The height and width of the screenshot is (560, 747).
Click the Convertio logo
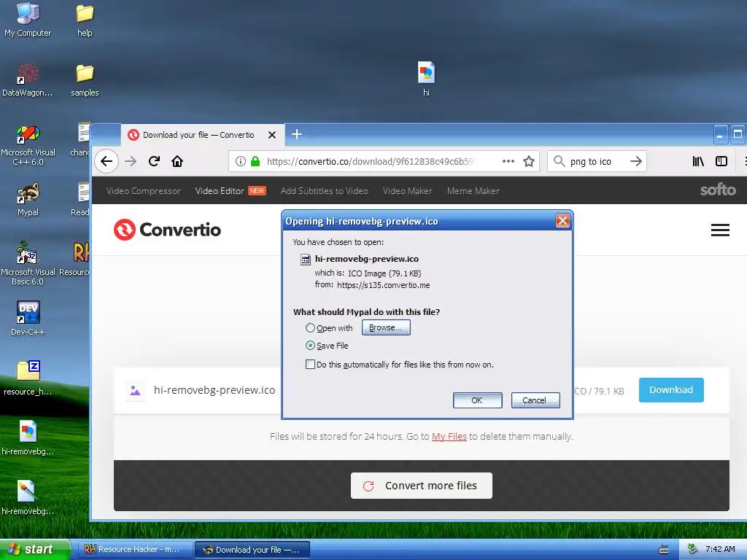pos(167,230)
